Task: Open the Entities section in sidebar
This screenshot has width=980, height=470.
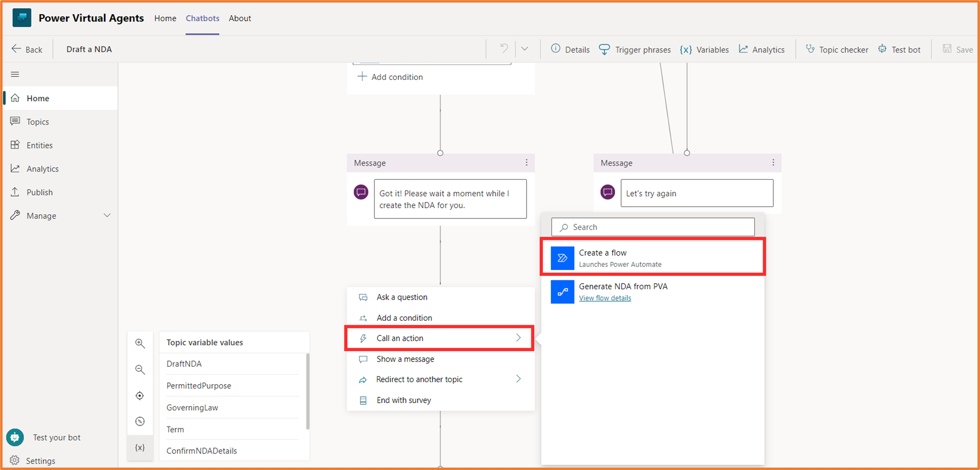Action: pos(39,145)
